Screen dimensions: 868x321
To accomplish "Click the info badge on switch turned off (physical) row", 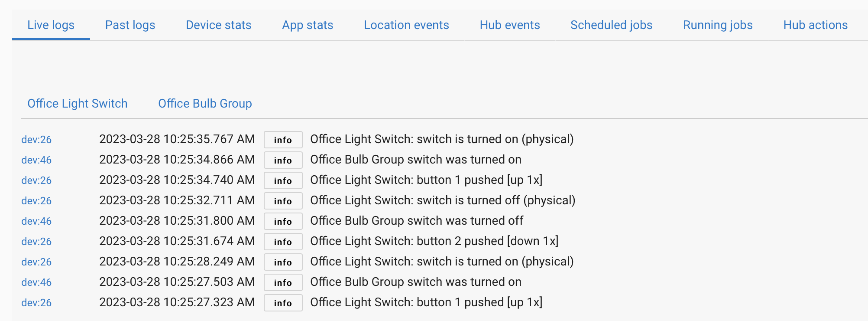I will click(x=283, y=201).
